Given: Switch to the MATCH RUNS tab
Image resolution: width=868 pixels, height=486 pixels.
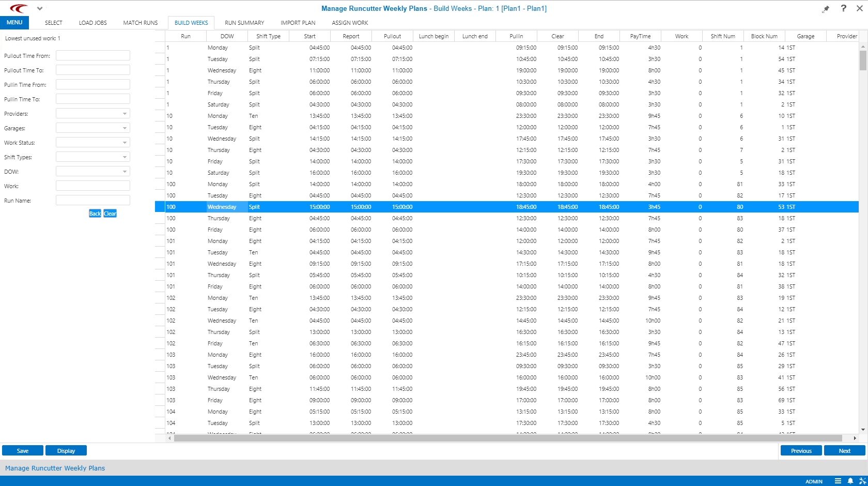Looking at the screenshot, I should (x=140, y=23).
